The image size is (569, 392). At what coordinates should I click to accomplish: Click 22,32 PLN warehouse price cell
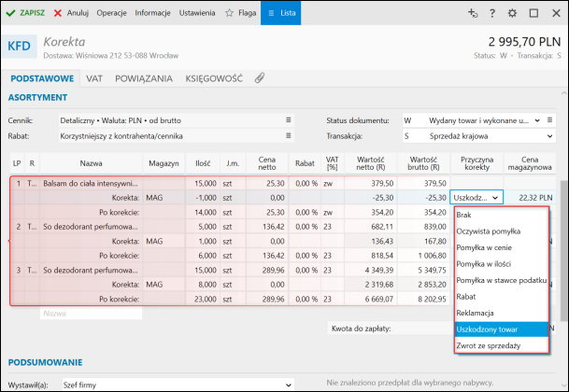point(530,198)
